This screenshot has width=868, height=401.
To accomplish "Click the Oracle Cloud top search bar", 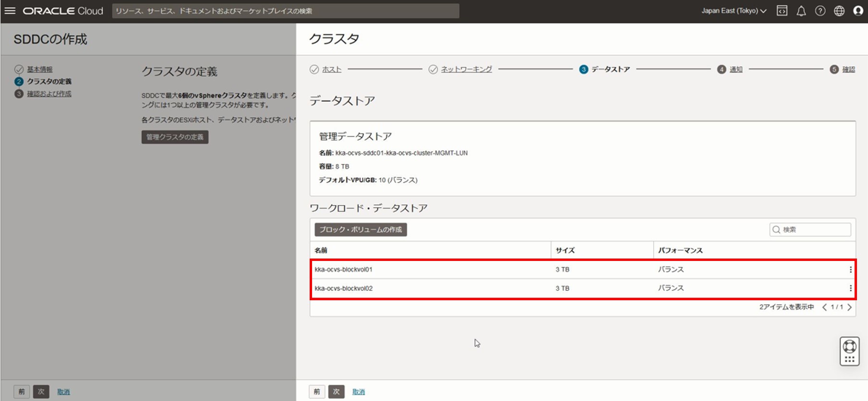I will tap(286, 11).
